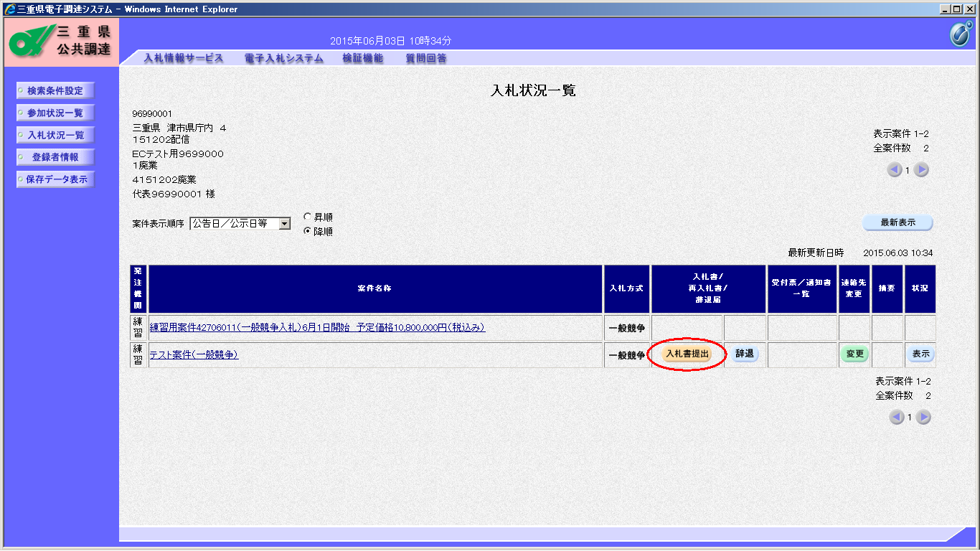The width and height of the screenshot is (980, 551).
Task: Click 検索条件設定 sidebar button
Action: point(55,91)
